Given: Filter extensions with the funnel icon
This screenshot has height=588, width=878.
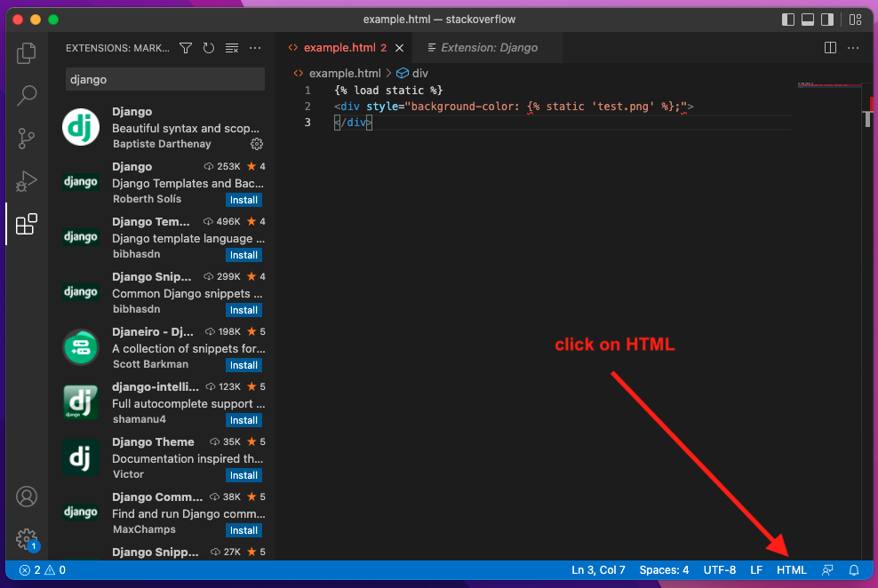Looking at the screenshot, I should coord(186,48).
